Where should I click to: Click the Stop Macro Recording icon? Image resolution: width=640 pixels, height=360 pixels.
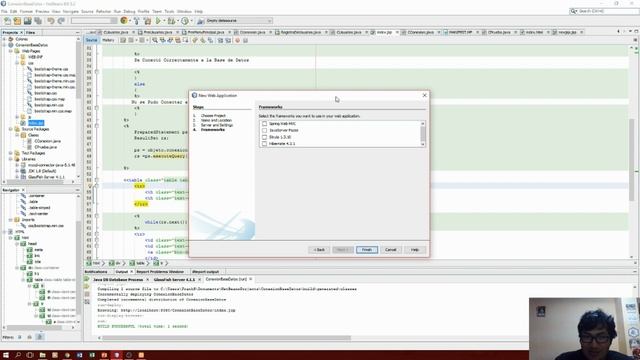[245, 40]
